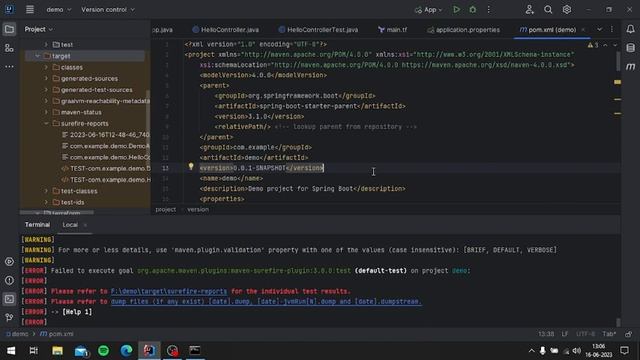Viewport: 640px width, 360px height.
Task: Open the Notifications bell
Action: pyautogui.click(x=631, y=29)
